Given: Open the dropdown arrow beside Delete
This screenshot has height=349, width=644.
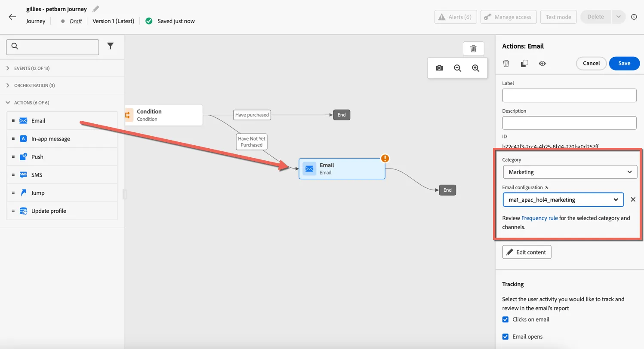Looking at the screenshot, I should (x=618, y=17).
